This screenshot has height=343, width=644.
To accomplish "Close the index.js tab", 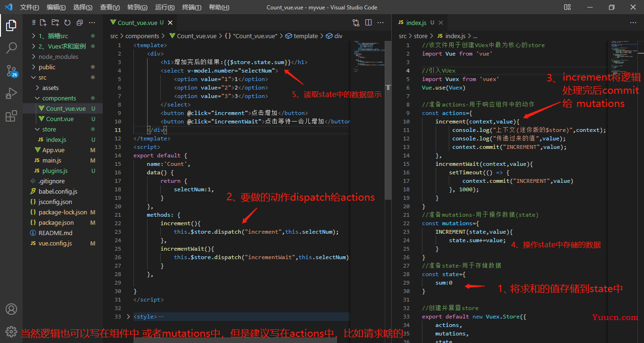I will [x=441, y=23].
